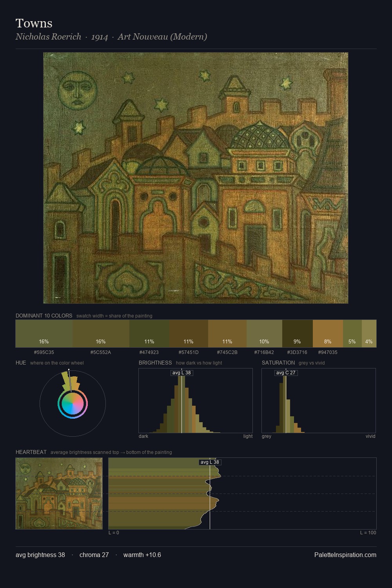
Task: Click 'chroma 27' in footer
Action: point(94,555)
